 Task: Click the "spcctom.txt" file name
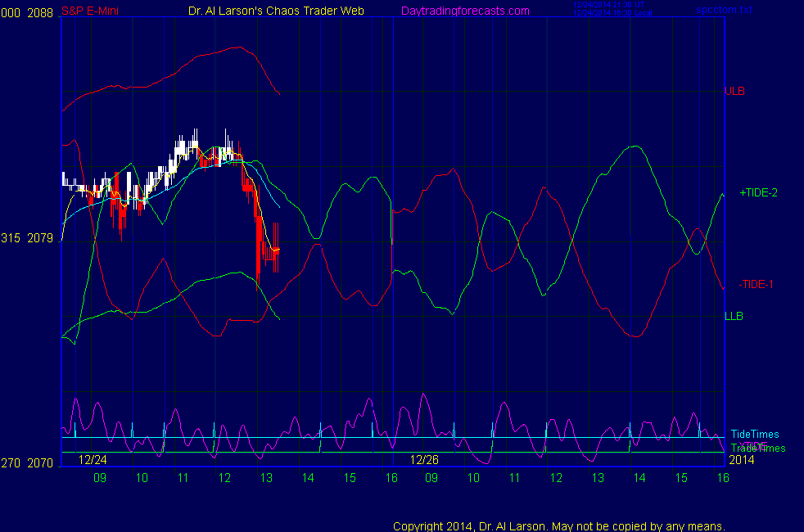724,10
